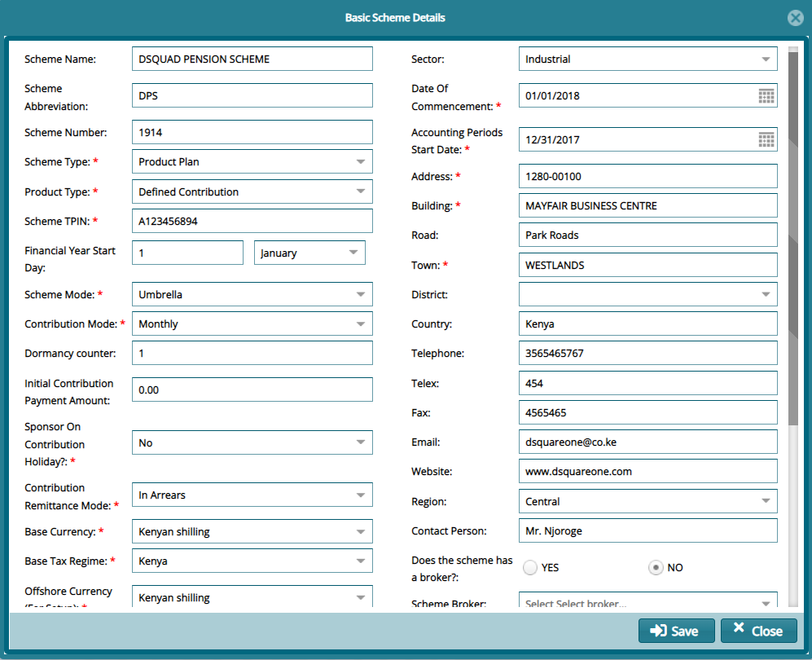This screenshot has width=812, height=660.
Task: Click the dialog's vertical scrollbar thumb
Action: click(x=792, y=238)
